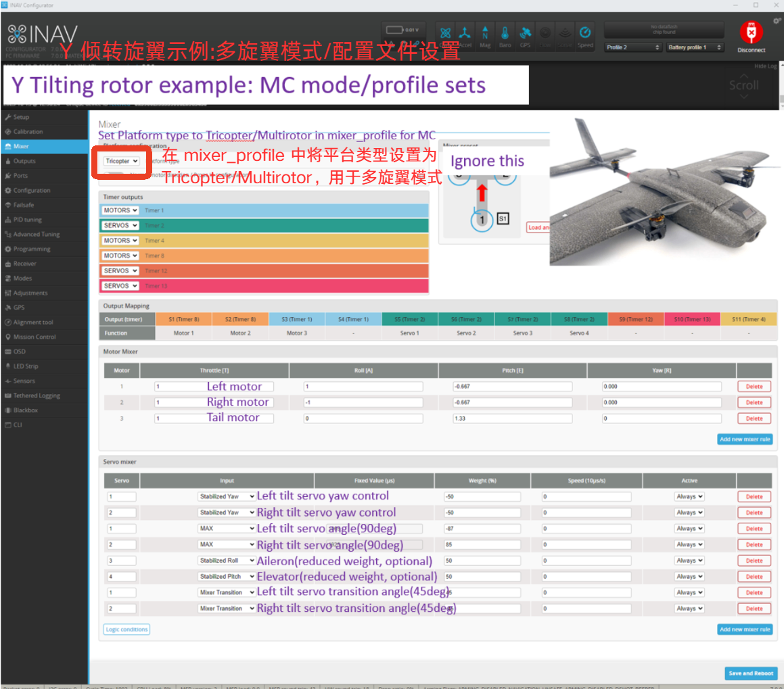This screenshot has width=784, height=689.
Task: Click the S5 (Timer 2) output cell
Action: pos(409,319)
